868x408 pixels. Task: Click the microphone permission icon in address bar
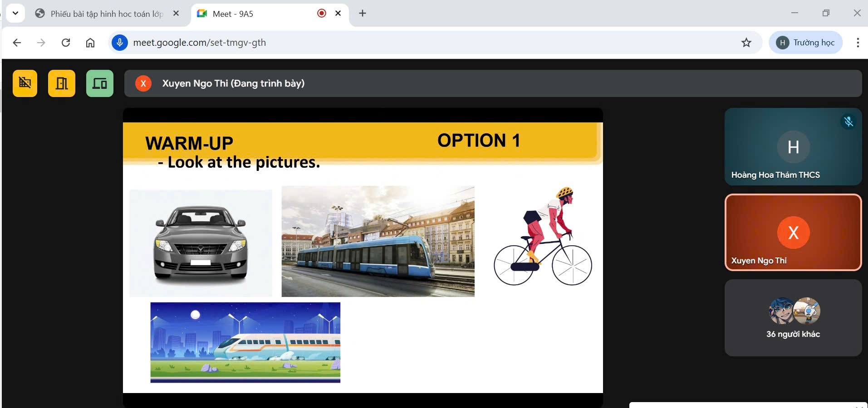pyautogui.click(x=120, y=43)
